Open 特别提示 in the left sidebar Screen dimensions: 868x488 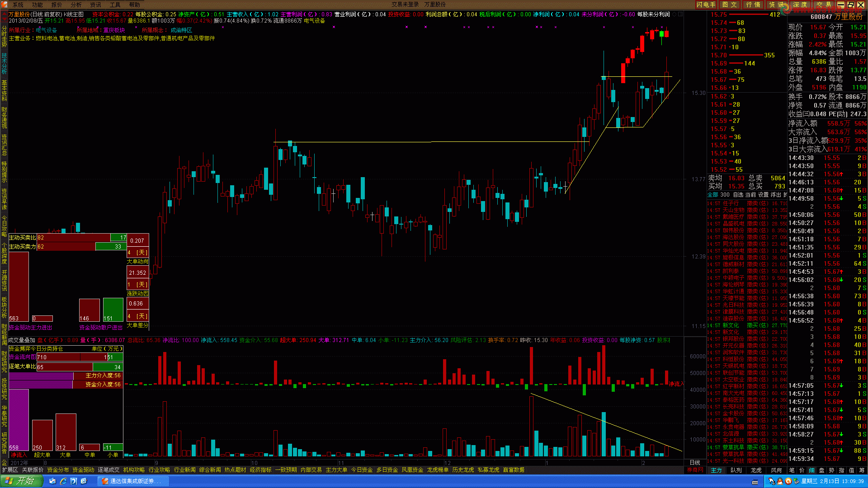(4, 172)
